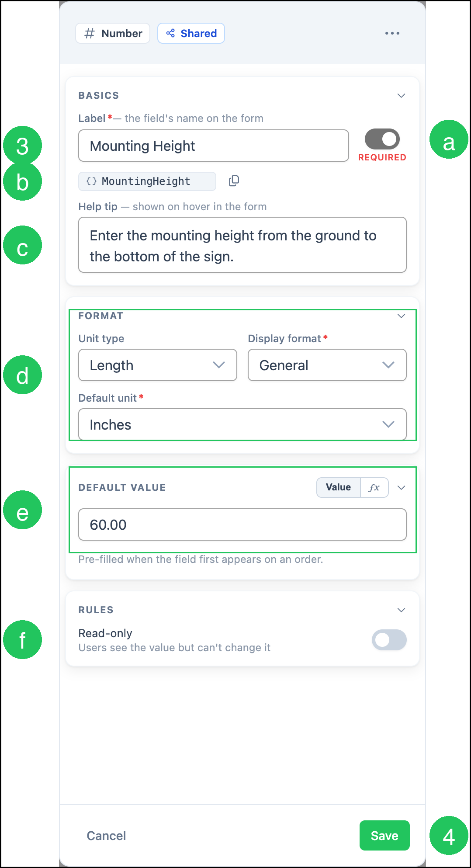Image resolution: width=471 pixels, height=868 pixels.
Task: Collapse the Rules section
Action: click(x=401, y=610)
